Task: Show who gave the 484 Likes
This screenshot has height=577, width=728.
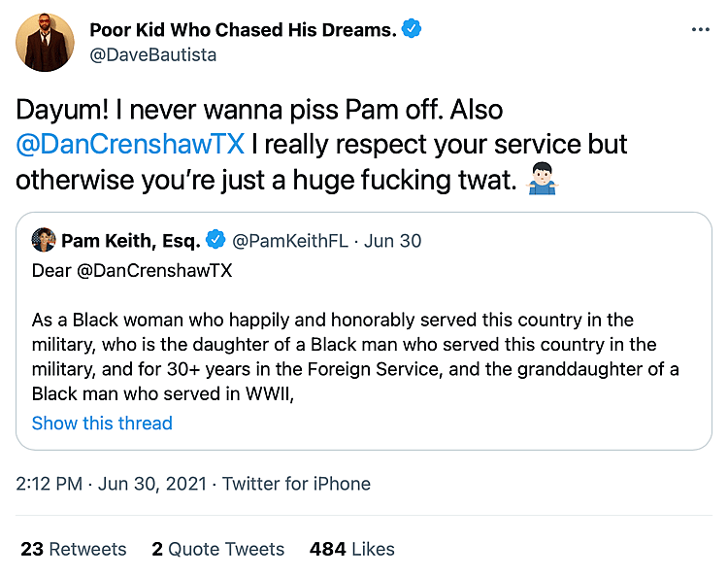Action: coord(351,549)
